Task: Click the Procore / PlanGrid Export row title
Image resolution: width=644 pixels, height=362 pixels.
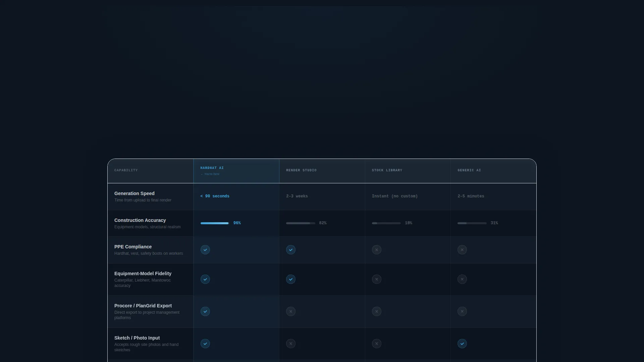Action: (x=143, y=306)
